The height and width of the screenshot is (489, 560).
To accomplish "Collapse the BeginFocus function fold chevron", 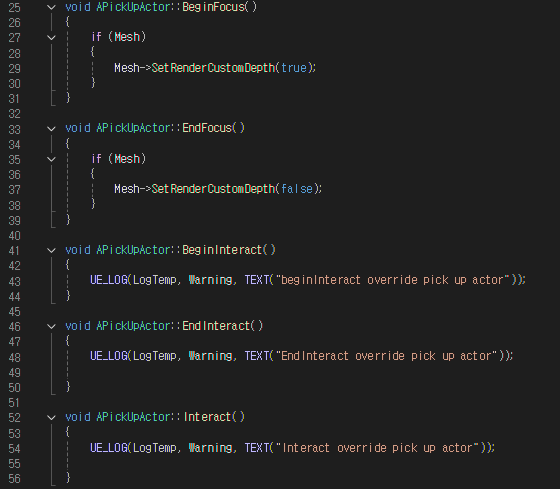I will click(51, 7).
